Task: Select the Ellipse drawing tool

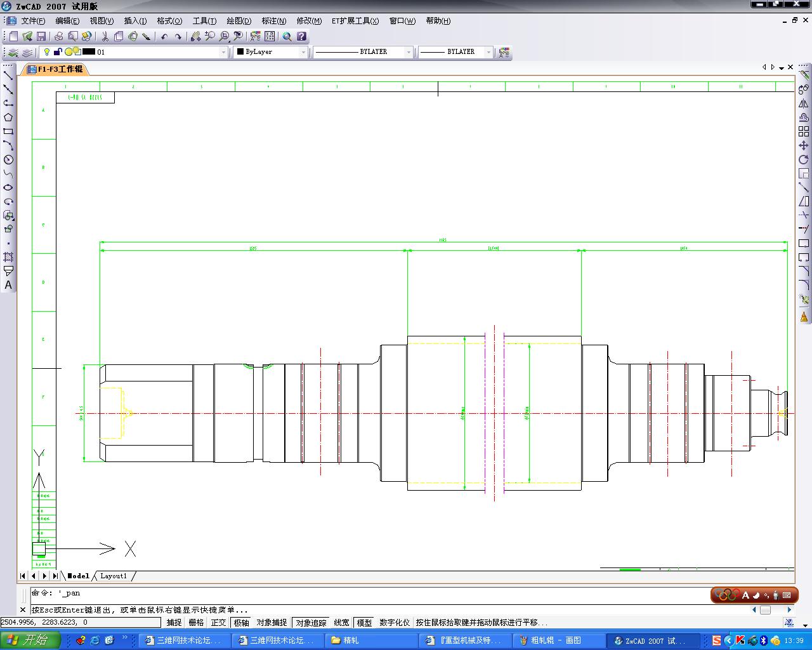Action: [8, 187]
